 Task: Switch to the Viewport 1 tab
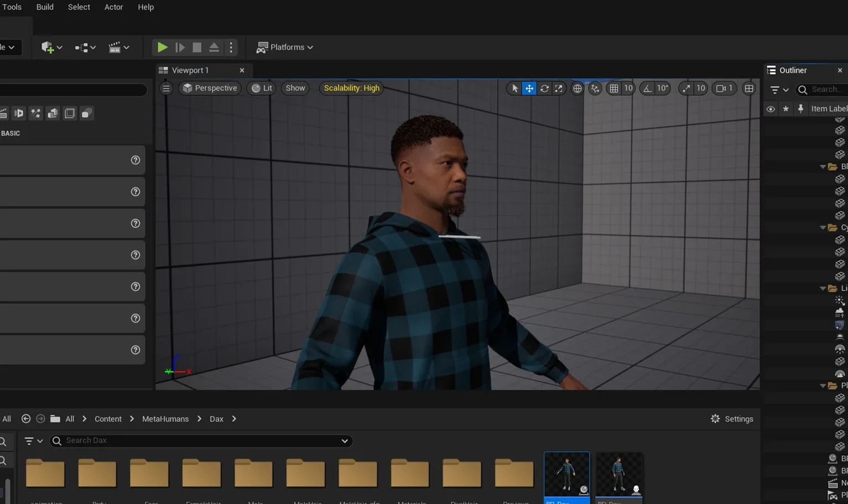pyautogui.click(x=190, y=70)
